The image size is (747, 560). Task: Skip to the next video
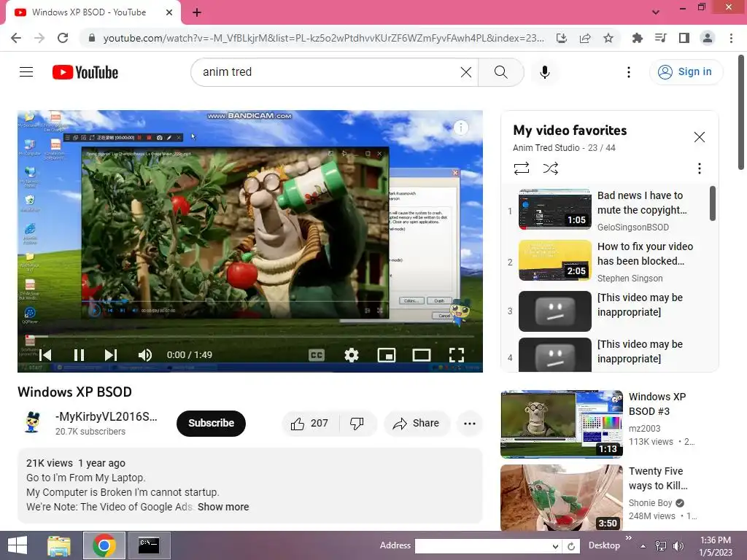pyautogui.click(x=111, y=355)
